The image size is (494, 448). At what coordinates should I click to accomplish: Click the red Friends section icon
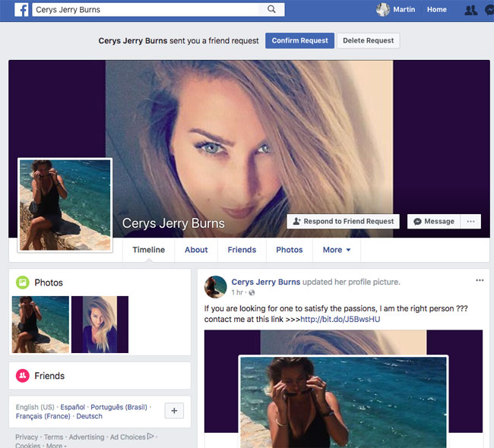pos(23,376)
